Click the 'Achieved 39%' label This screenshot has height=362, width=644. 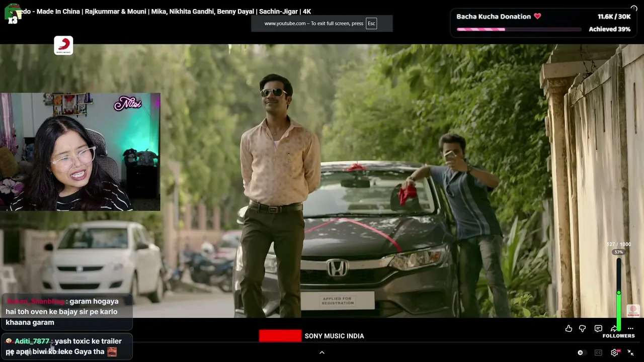pyautogui.click(x=609, y=29)
